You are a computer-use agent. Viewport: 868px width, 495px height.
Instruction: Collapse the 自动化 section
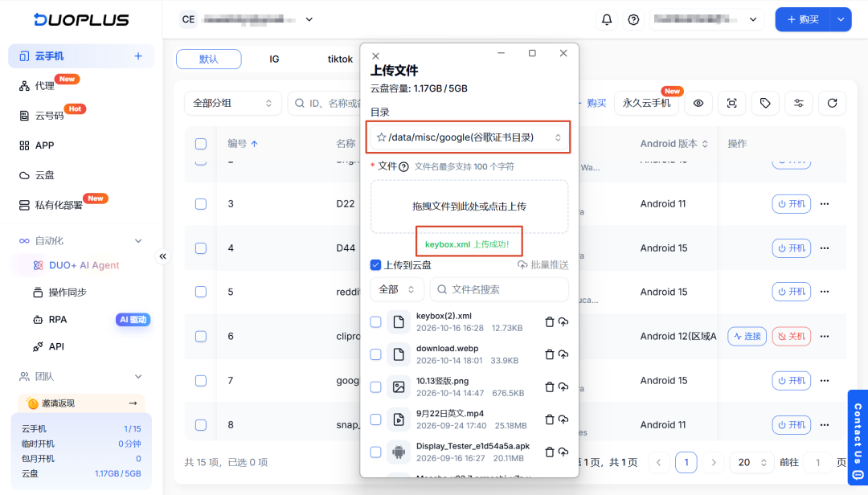[x=138, y=241]
